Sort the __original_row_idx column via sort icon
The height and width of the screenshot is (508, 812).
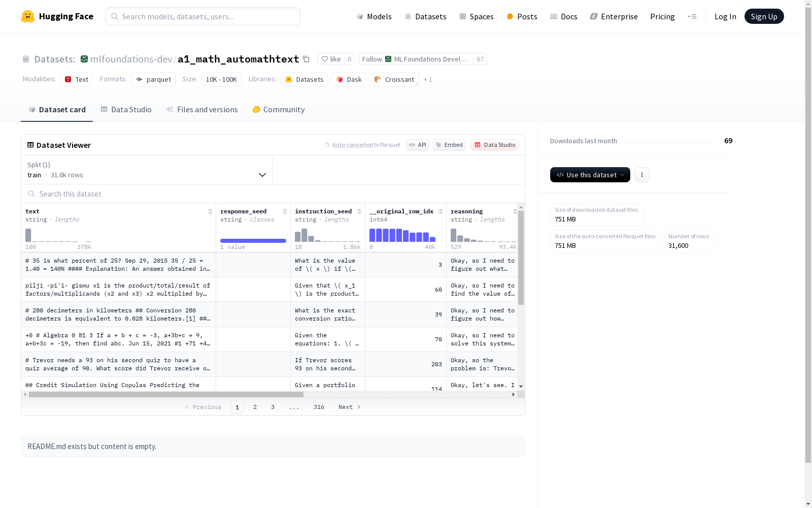click(x=441, y=211)
